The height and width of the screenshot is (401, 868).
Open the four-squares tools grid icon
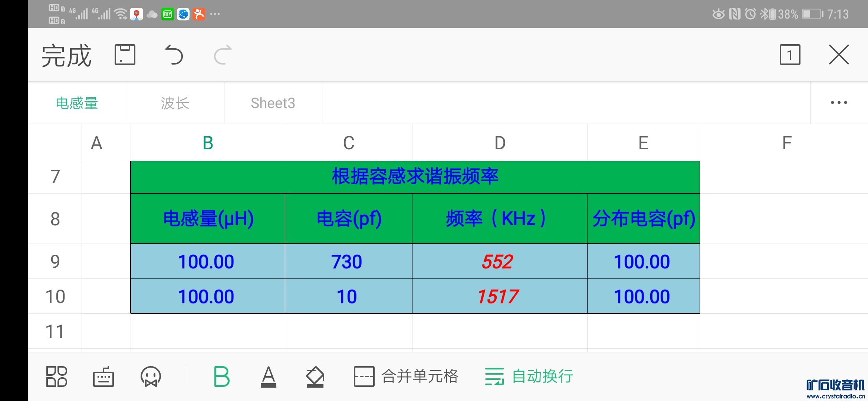tap(56, 376)
